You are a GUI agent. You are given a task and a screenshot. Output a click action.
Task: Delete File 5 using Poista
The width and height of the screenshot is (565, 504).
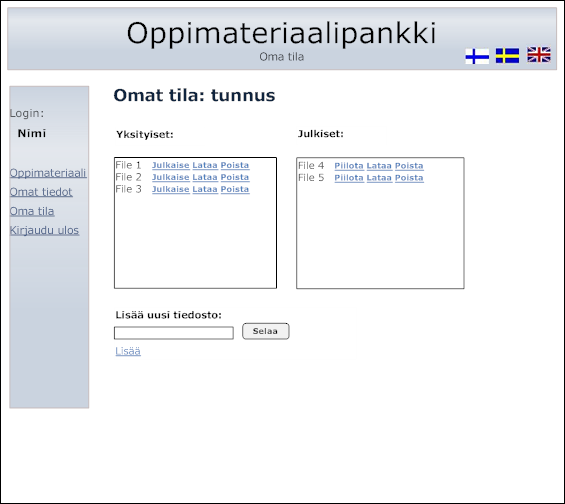[409, 178]
